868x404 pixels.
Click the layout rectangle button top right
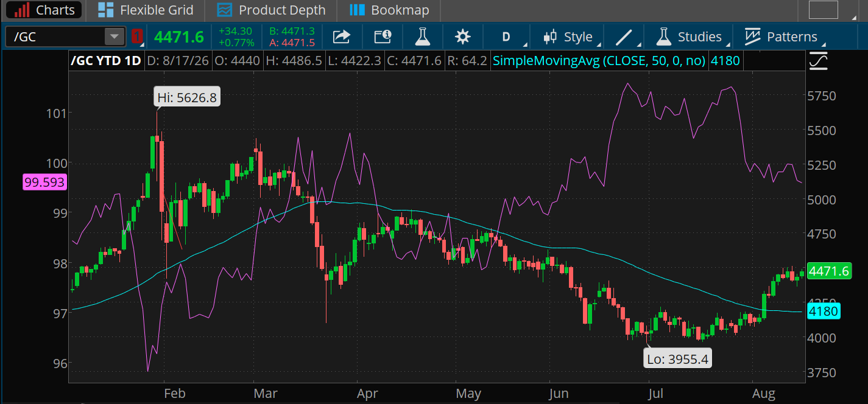(x=824, y=10)
